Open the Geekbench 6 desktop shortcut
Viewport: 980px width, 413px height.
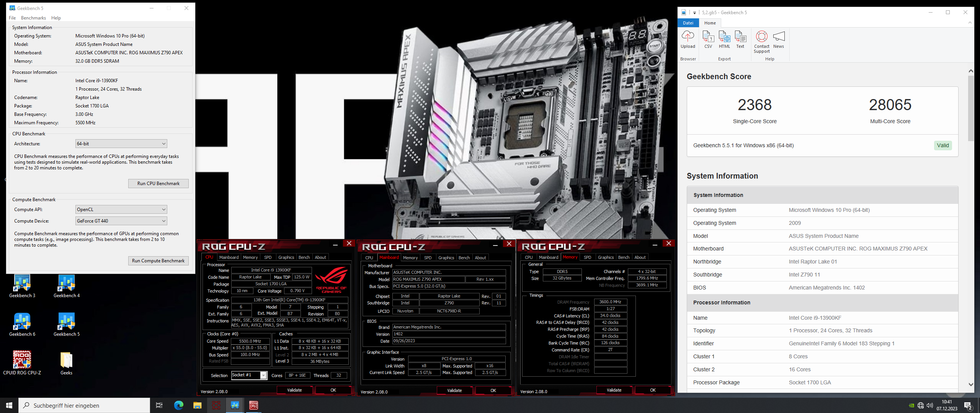[22, 325]
